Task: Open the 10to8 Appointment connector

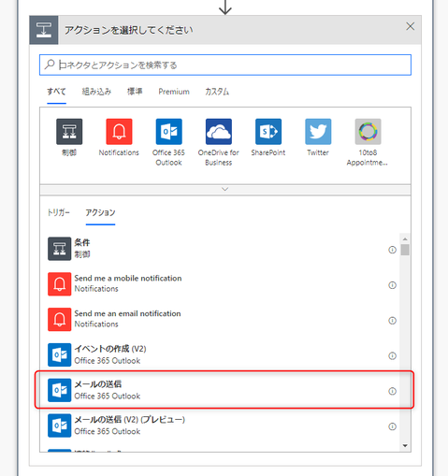Action: 368,132
